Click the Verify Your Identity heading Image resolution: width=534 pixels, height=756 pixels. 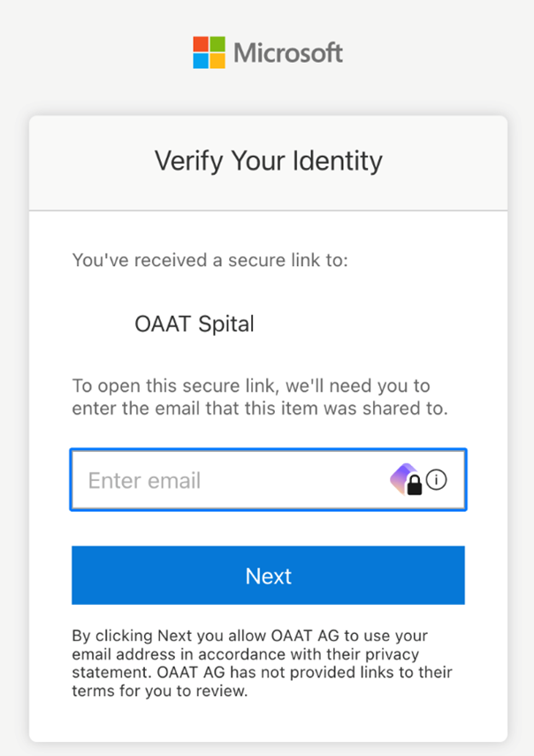point(268,161)
